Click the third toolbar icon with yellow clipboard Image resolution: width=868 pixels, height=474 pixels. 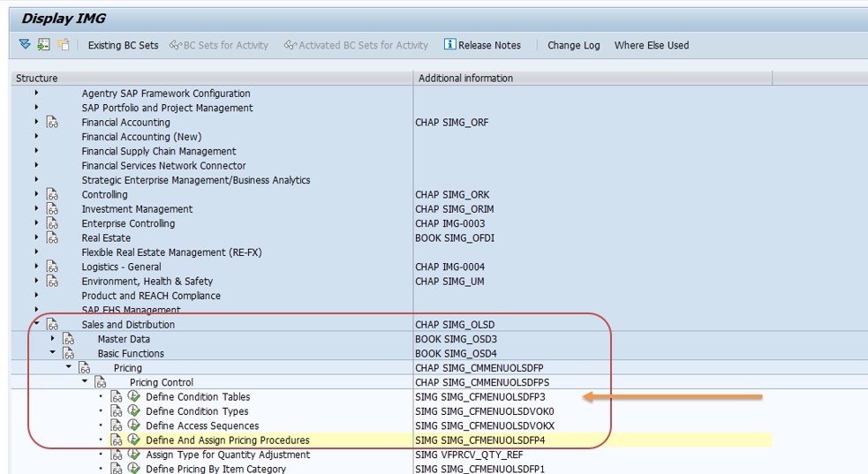tap(64, 45)
